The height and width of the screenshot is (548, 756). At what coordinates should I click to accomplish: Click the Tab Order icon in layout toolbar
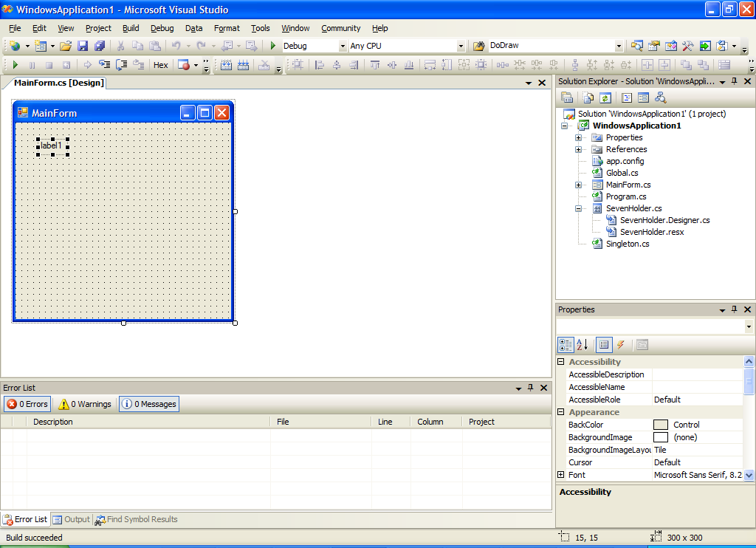pyautogui.click(x=724, y=65)
